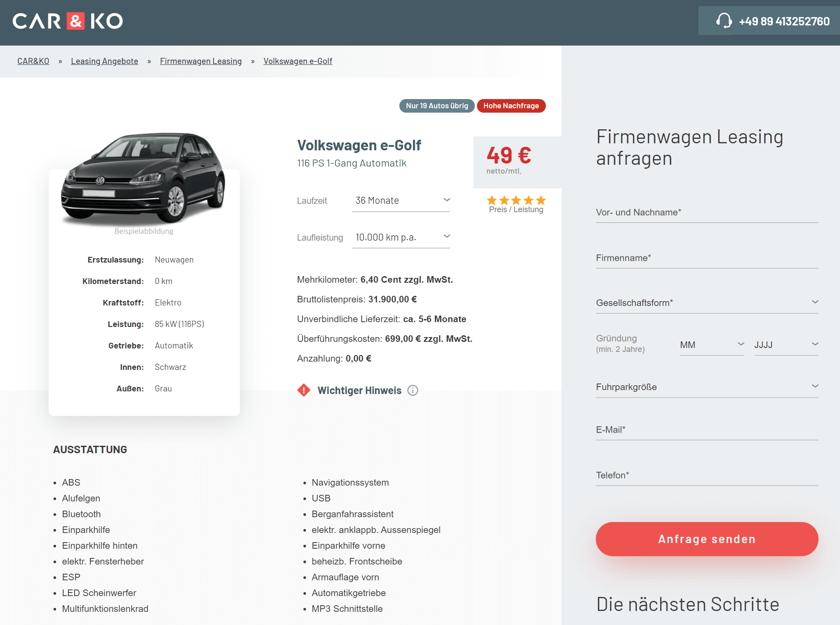The height and width of the screenshot is (625, 840).
Task: Click the five-star Preis/Leistung rating
Action: click(x=516, y=200)
